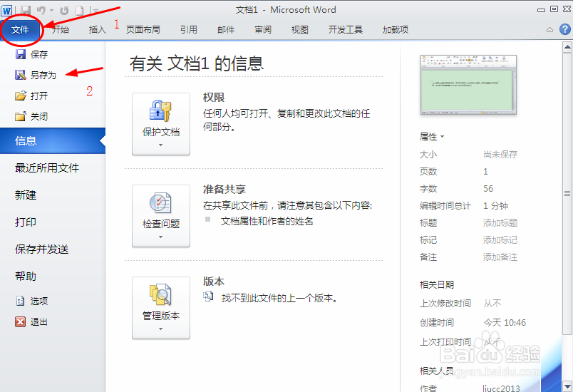Switch to the 邮件 ribbon tab
The image size is (573, 392).
tap(226, 30)
